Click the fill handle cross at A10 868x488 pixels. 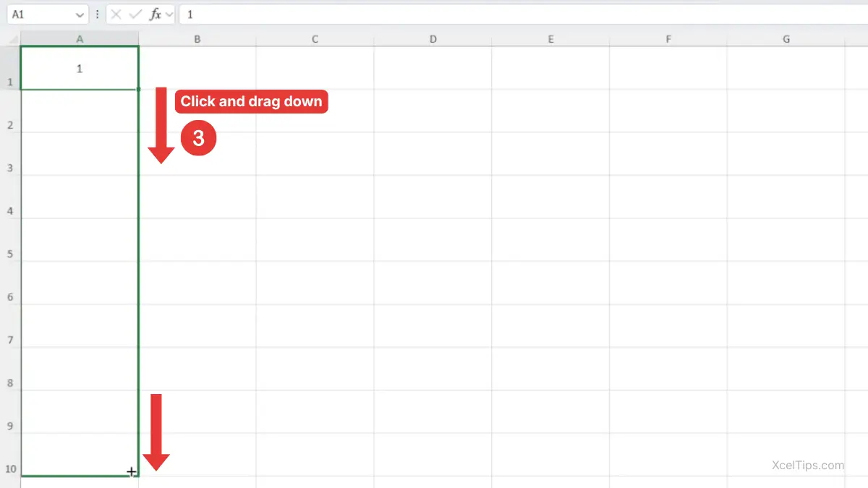(132, 472)
